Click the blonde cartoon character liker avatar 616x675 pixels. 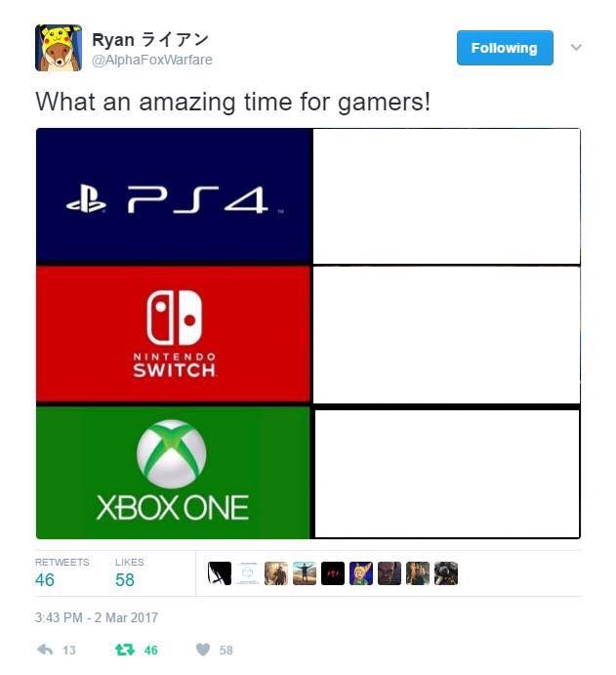(361, 573)
